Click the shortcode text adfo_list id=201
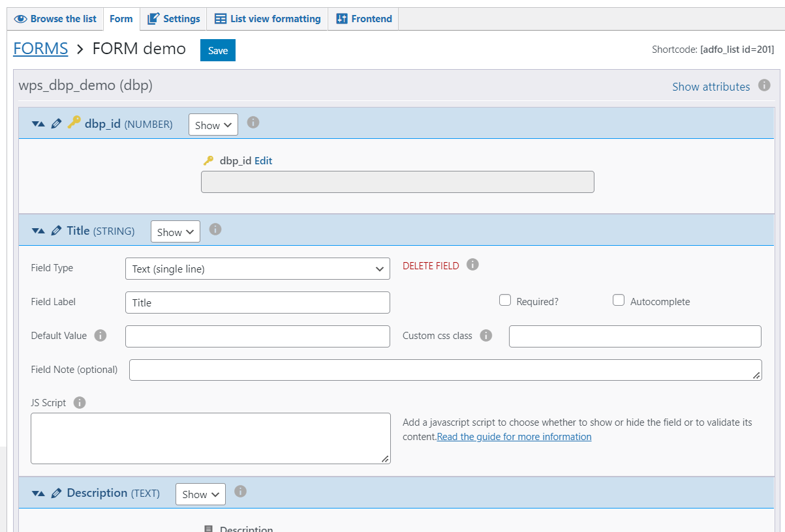The image size is (785, 532). click(x=737, y=50)
